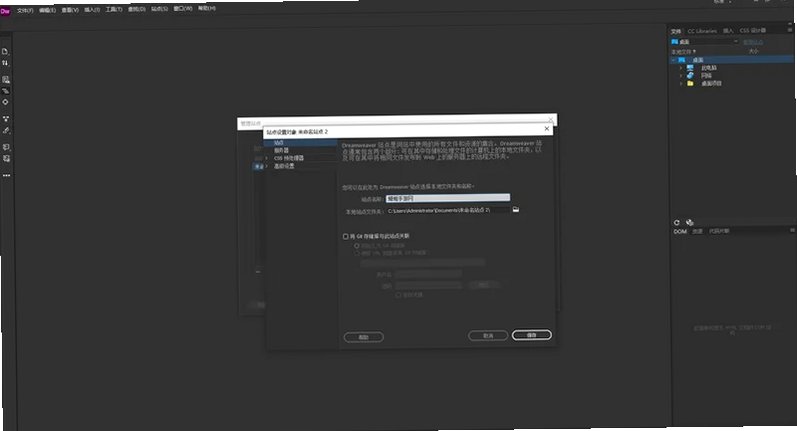The width and height of the screenshot is (797, 431).
Task: Expand 高级设置 category arrow
Action: [x=267, y=166]
